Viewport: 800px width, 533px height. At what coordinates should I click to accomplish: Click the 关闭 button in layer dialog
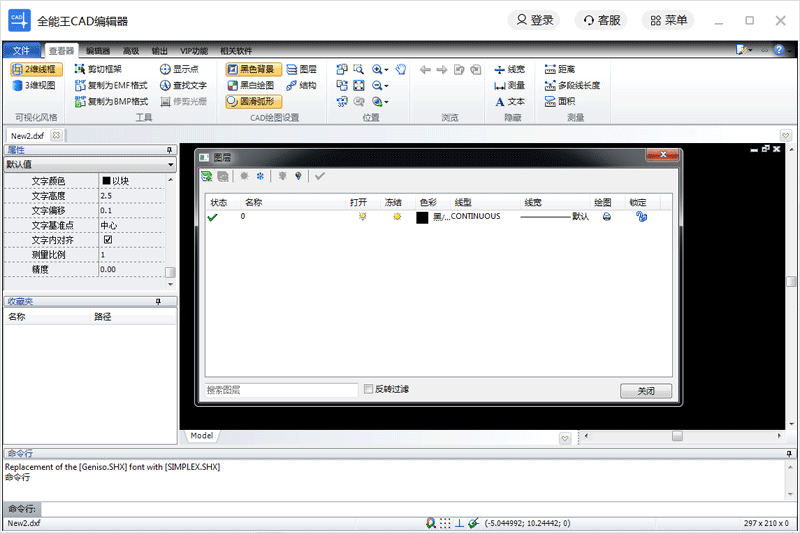(645, 391)
